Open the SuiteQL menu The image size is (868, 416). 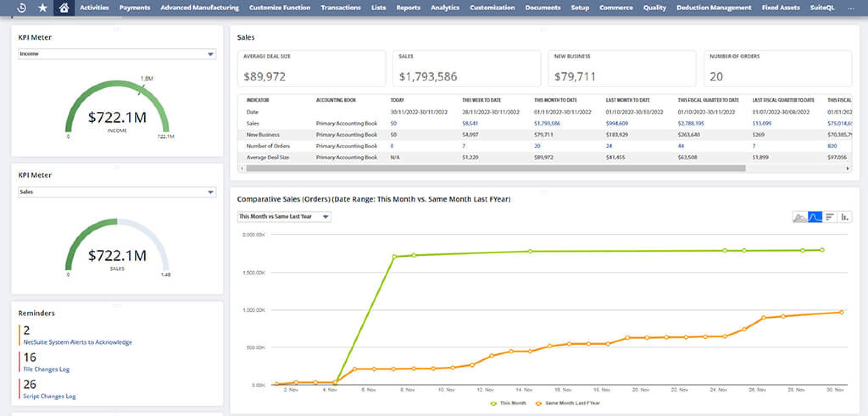coord(822,8)
